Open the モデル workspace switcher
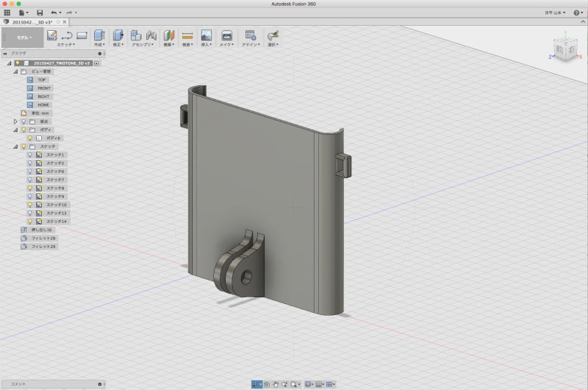Viewport: 588px width, 390px height. [23, 38]
